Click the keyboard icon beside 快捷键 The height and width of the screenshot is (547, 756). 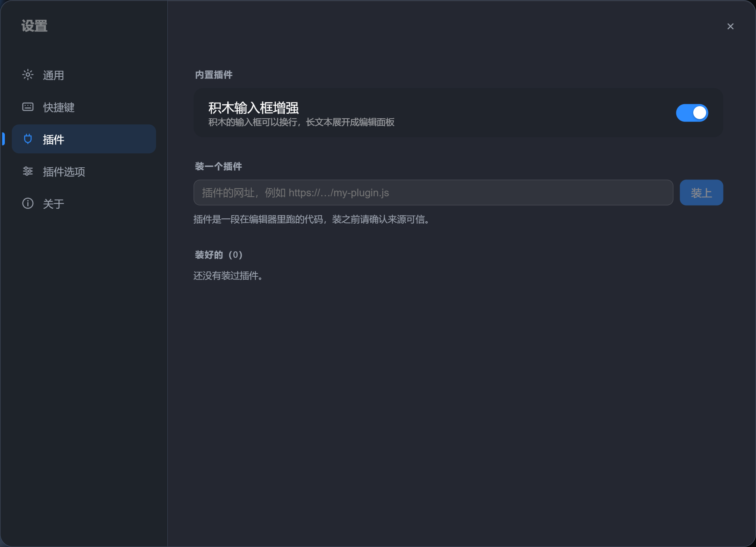tap(28, 107)
